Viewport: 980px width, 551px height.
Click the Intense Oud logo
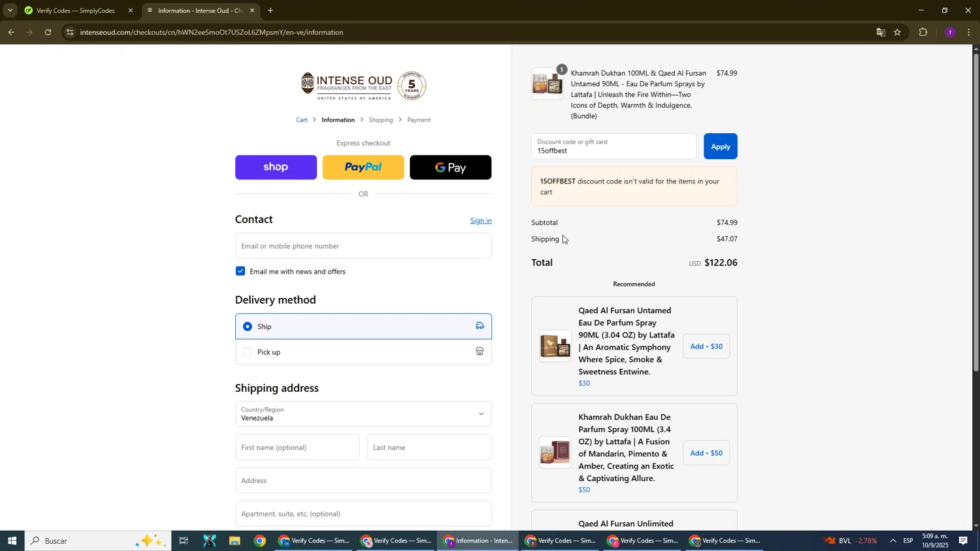(346, 86)
